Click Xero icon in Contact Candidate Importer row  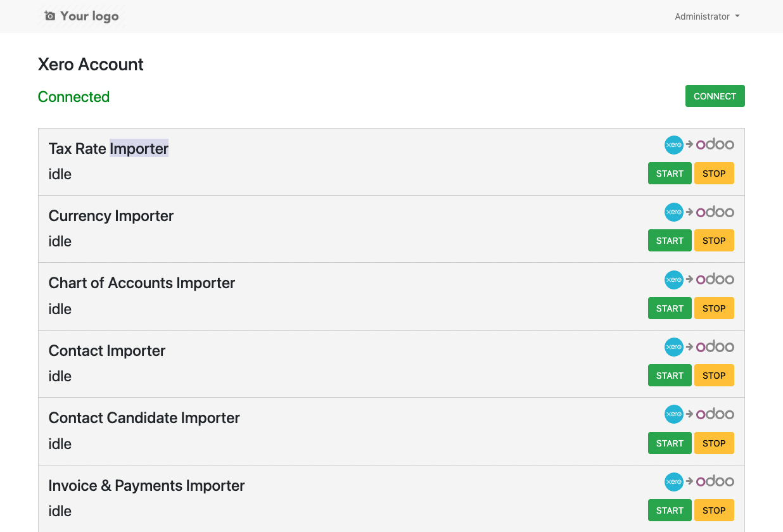coord(674,414)
